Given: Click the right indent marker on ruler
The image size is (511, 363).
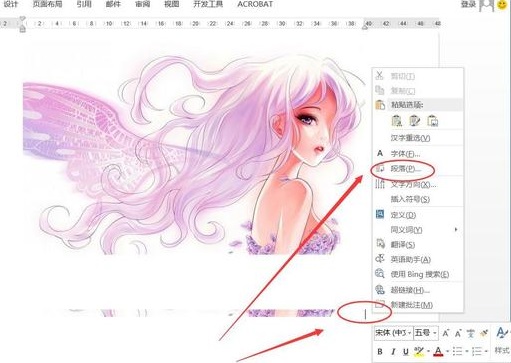Looking at the screenshot, I should click(365, 27).
